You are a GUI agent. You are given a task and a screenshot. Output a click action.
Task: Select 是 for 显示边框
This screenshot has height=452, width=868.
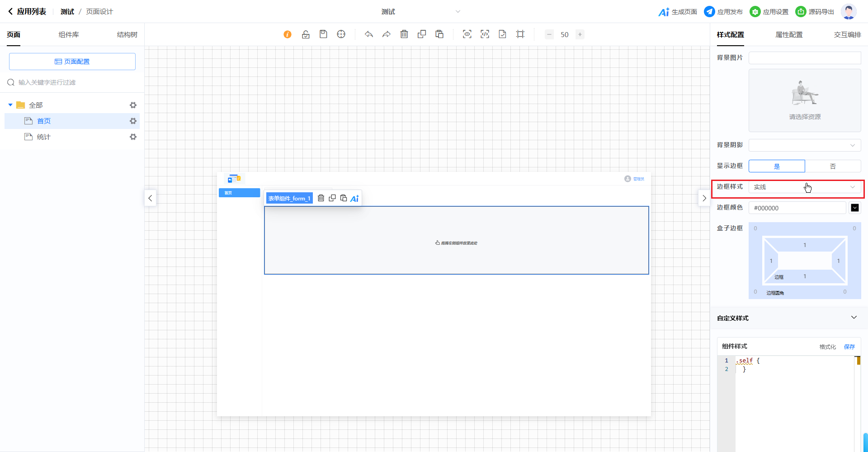pos(777,166)
